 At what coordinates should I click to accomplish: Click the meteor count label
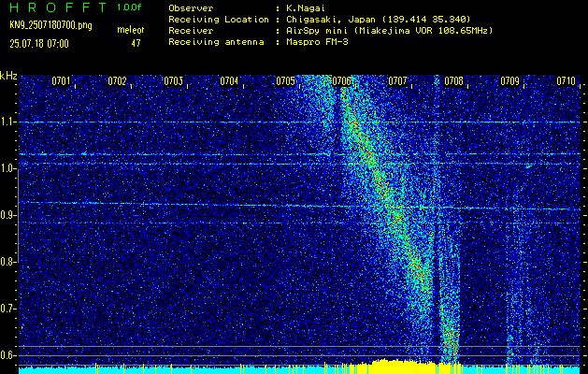click(131, 30)
